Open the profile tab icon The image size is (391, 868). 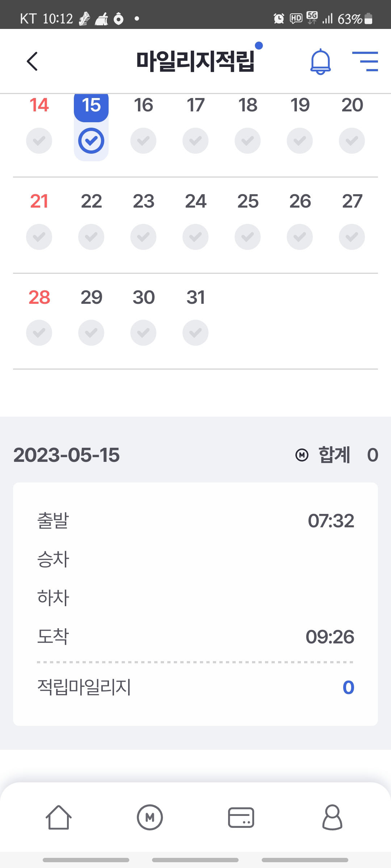[332, 817]
